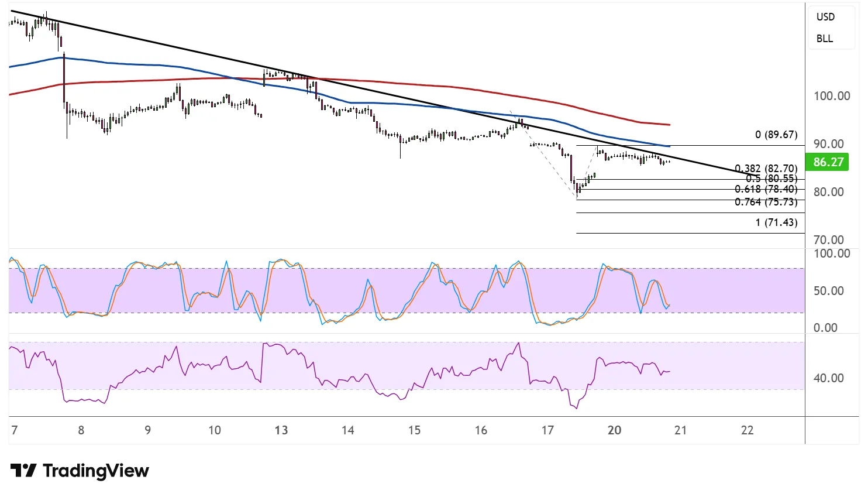Screen dimensions: 868x497
Task: Click the 80.00 price axis label
Action: point(829,192)
